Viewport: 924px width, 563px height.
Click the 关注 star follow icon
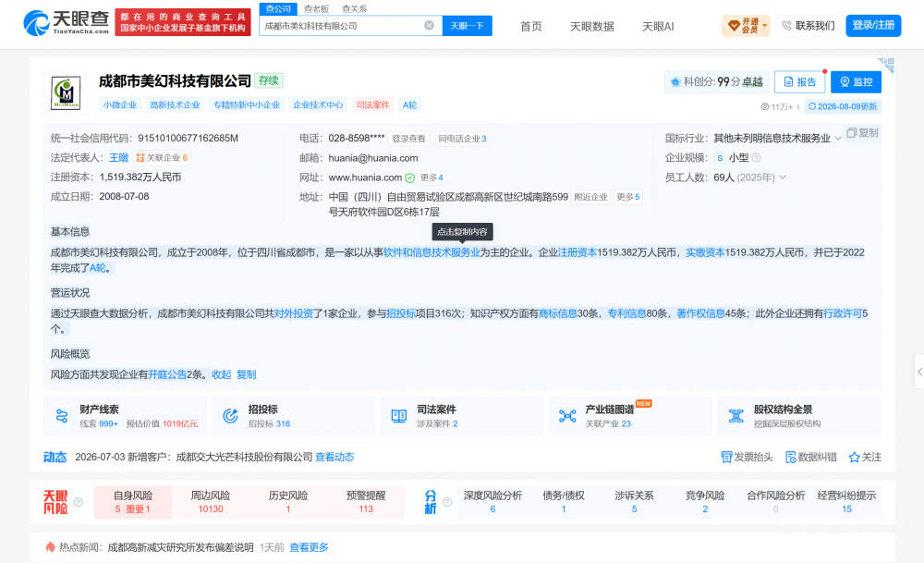[x=854, y=458]
